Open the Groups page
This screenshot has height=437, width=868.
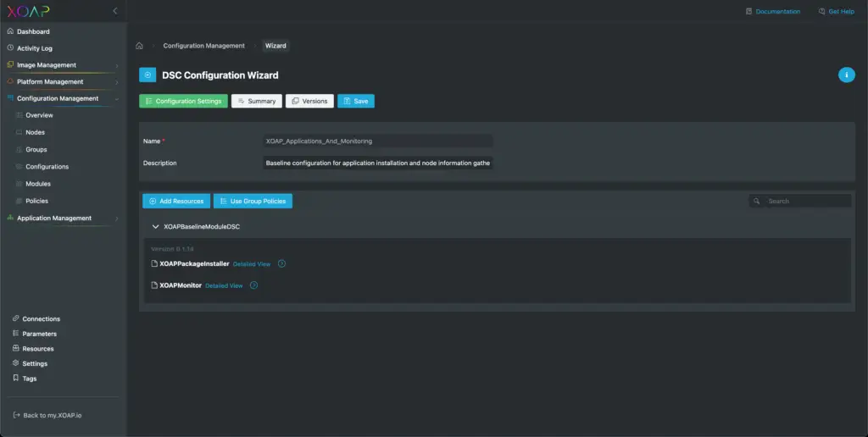pyautogui.click(x=36, y=149)
